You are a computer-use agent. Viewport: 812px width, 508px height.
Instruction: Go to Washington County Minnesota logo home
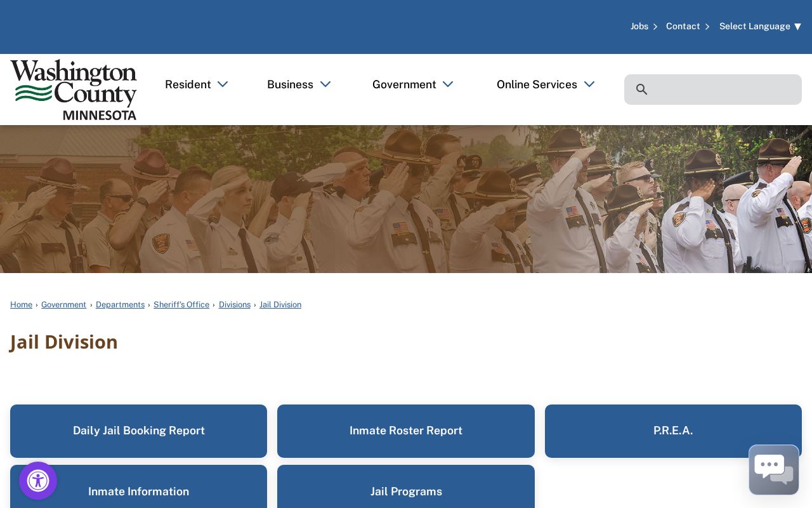(74, 90)
